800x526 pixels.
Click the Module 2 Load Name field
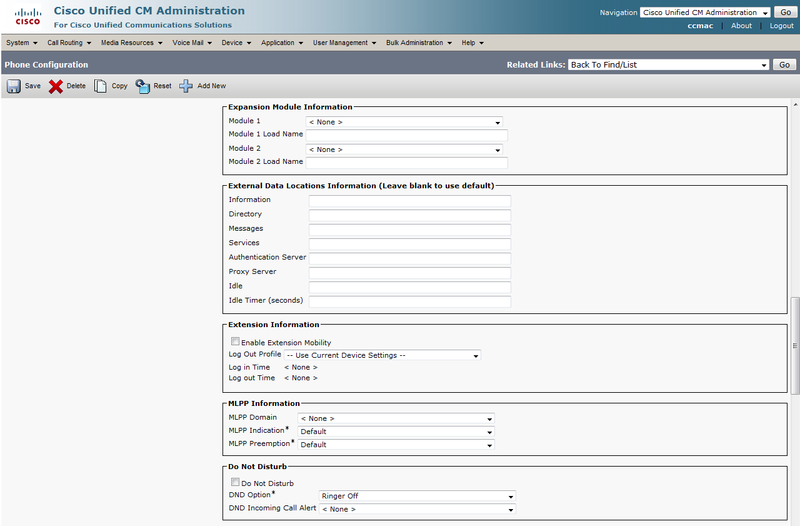point(407,163)
